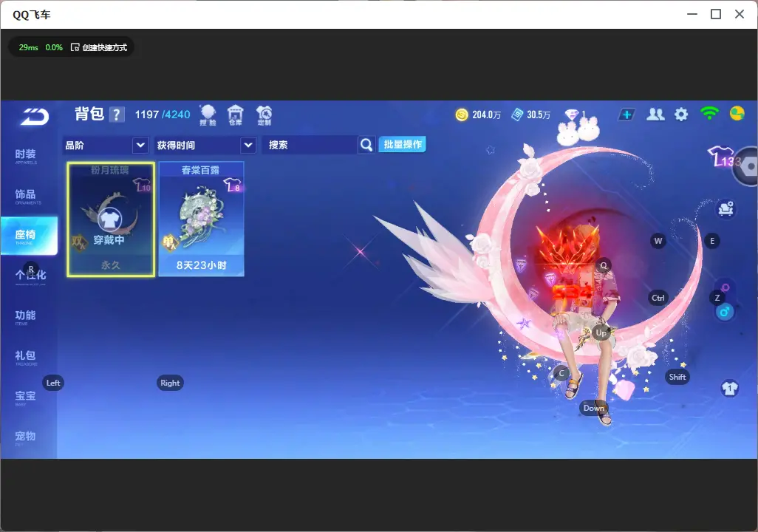This screenshot has width=758, height=532.
Task: Click the Up key overlay button
Action: pos(601,332)
